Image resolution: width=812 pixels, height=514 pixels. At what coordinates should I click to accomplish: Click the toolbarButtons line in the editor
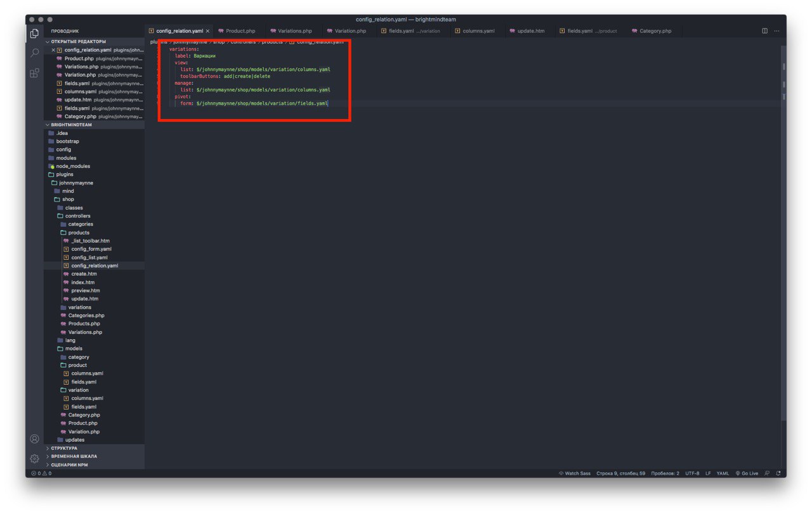225,76
